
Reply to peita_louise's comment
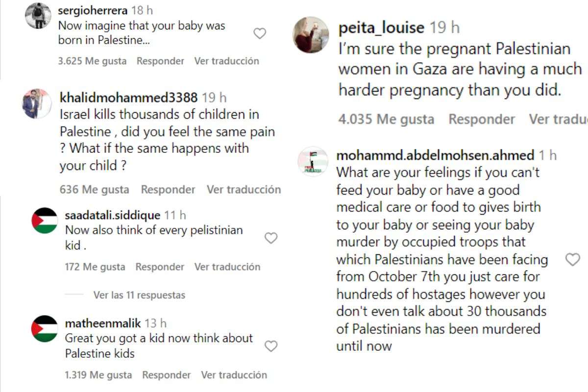(x=482, y=120)
